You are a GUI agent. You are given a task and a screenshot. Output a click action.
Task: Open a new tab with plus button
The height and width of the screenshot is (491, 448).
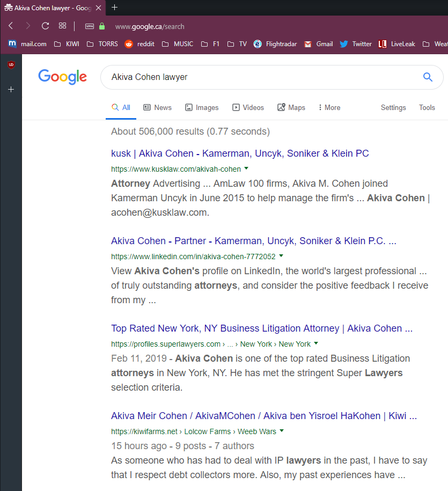pyautogui.click(x=115, y=7)
